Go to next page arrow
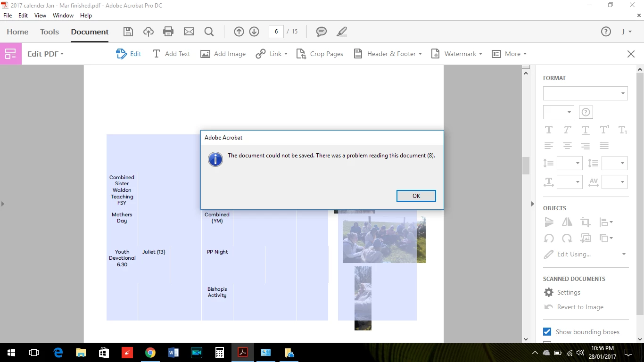This screenshot has width=644, height=362. click(254, 32)
